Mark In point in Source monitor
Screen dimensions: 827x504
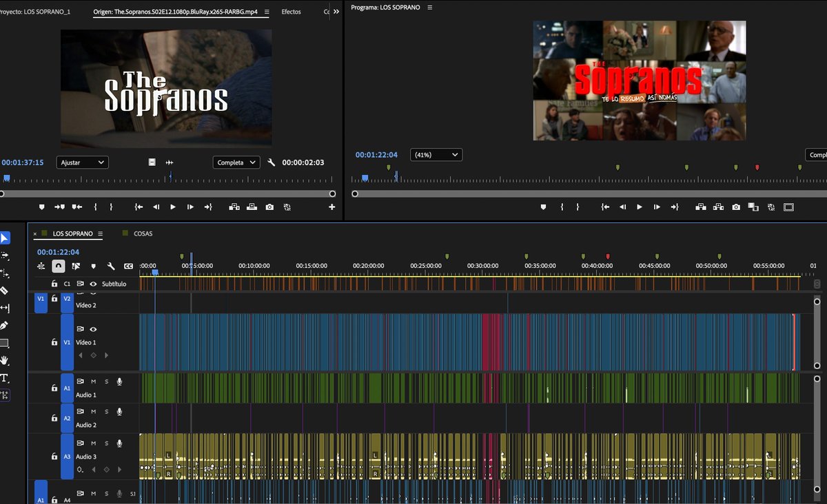pos(95,207)
